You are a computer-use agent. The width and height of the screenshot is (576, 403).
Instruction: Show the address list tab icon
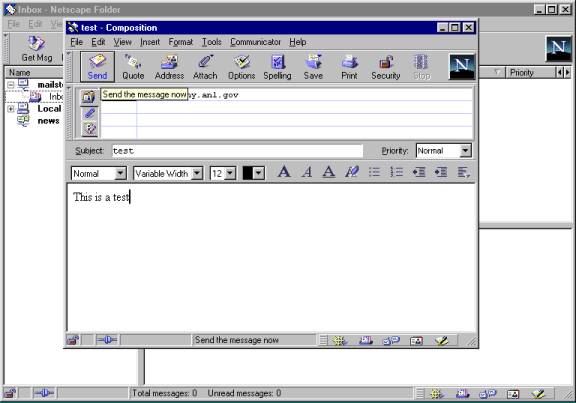[x=89, y=97]
